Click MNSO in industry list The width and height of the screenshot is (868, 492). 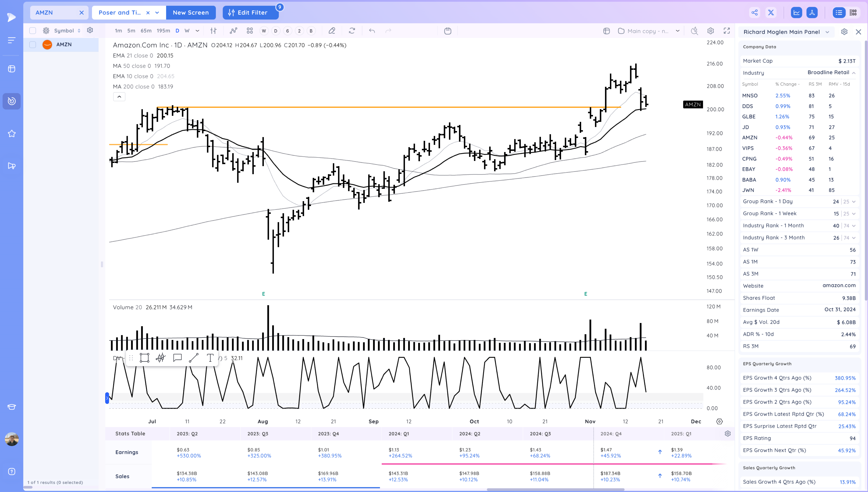(750, 96)
